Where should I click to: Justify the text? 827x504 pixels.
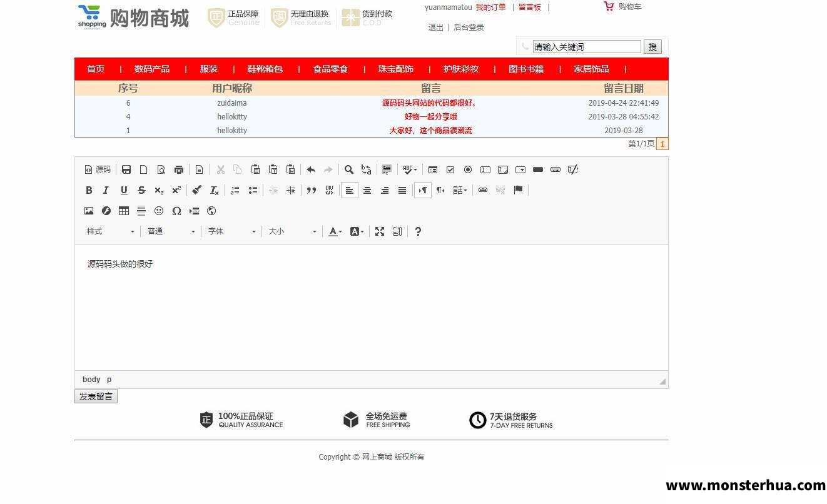click(402, 190)
